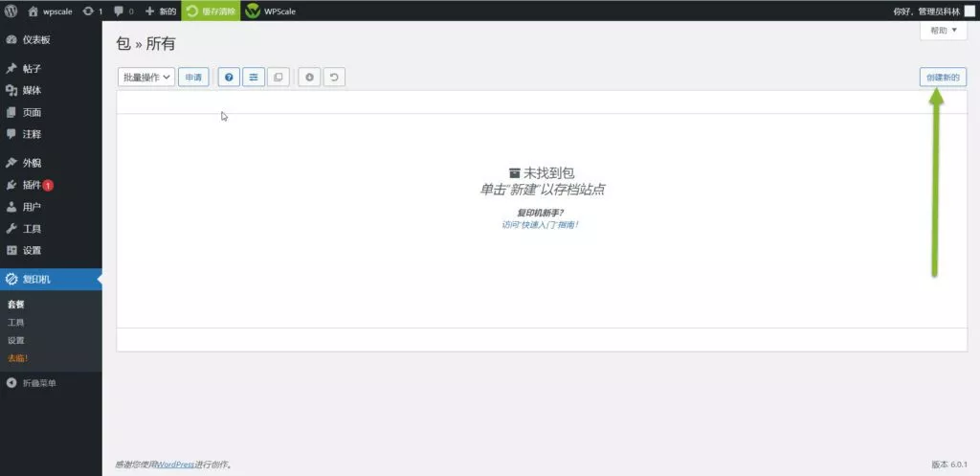The image size is (980, 476).
Task: Click the user avatar thumbnail
Action: point(969,11)
